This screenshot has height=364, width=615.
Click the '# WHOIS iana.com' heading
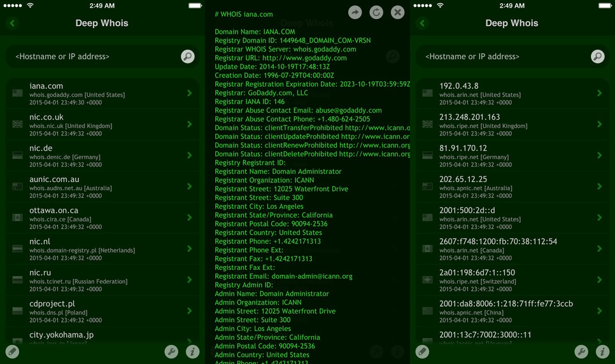click(x=244, y=15)
